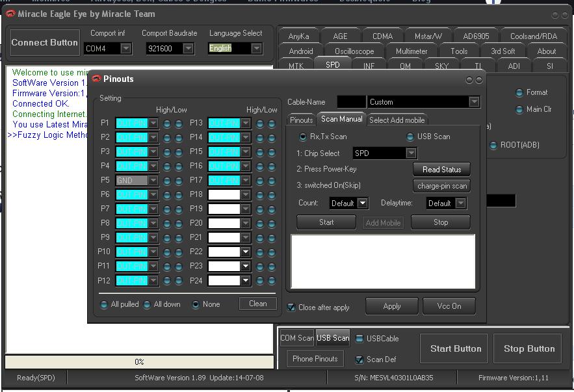Click the large Stop Button
Screen dimensions: 574x392
[527, 348]
